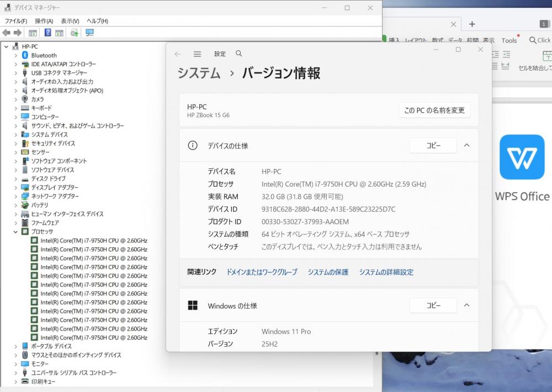The height and width of the screenshot is (392, 552).
Task: Open the ヘルプ(H) menu
Action: [98, 21]
